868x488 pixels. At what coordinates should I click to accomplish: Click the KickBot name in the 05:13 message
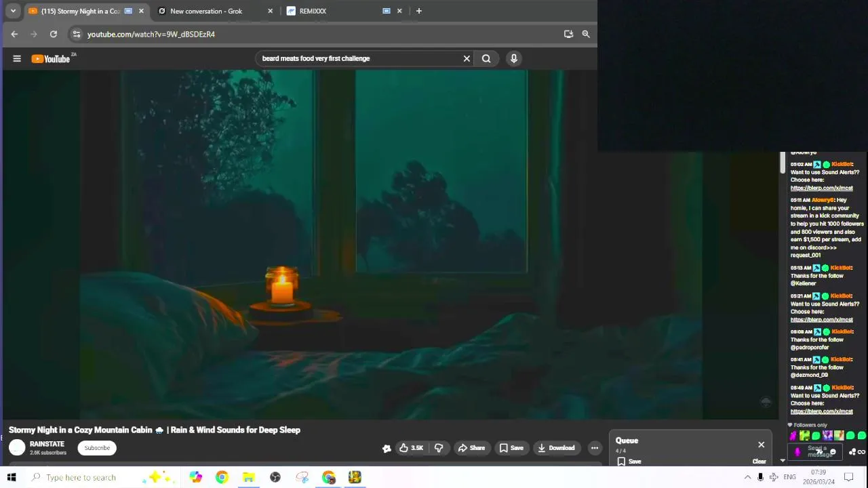point(842,268)
